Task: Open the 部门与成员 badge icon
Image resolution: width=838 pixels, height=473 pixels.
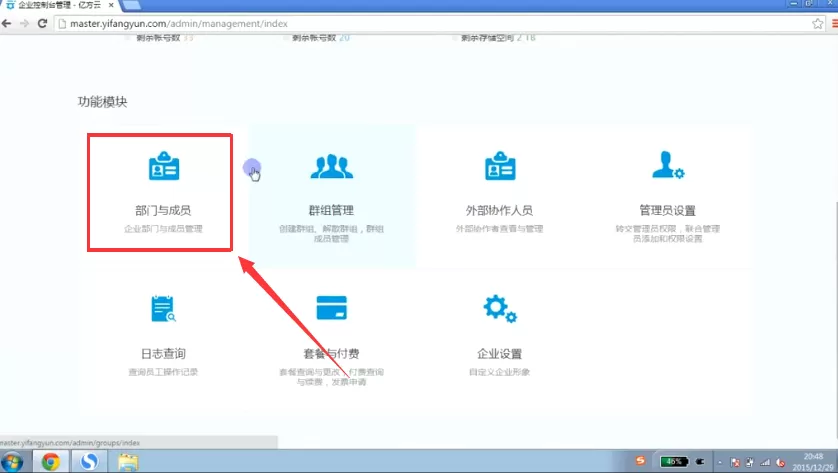Action: pos(164,166)
